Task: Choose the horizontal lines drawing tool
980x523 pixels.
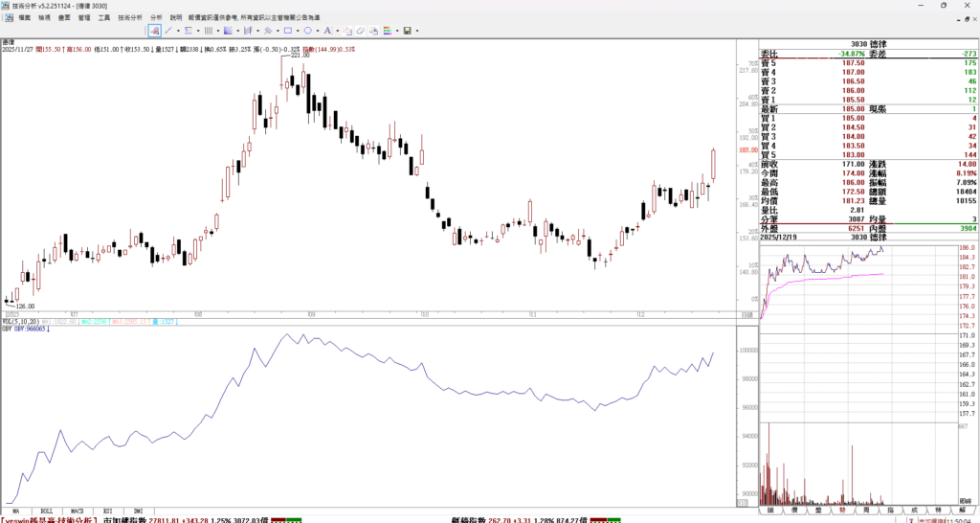Action: click(189, 31)
